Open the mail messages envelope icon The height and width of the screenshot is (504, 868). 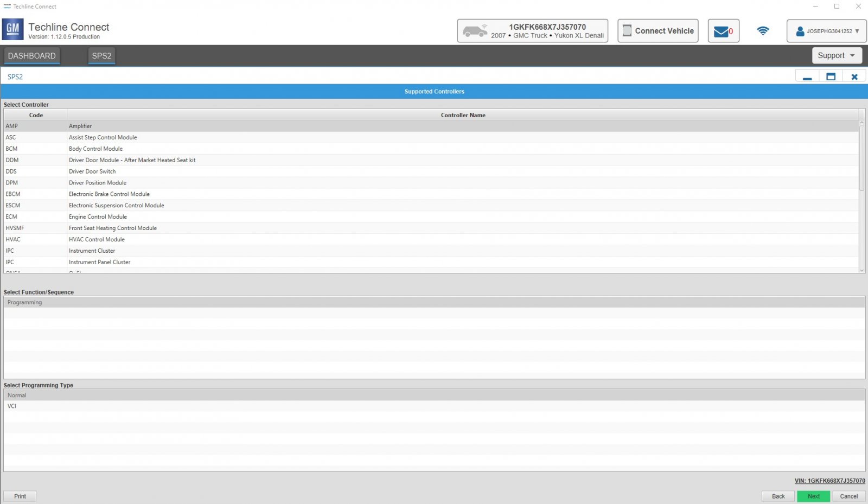click(x=721, y=31)
